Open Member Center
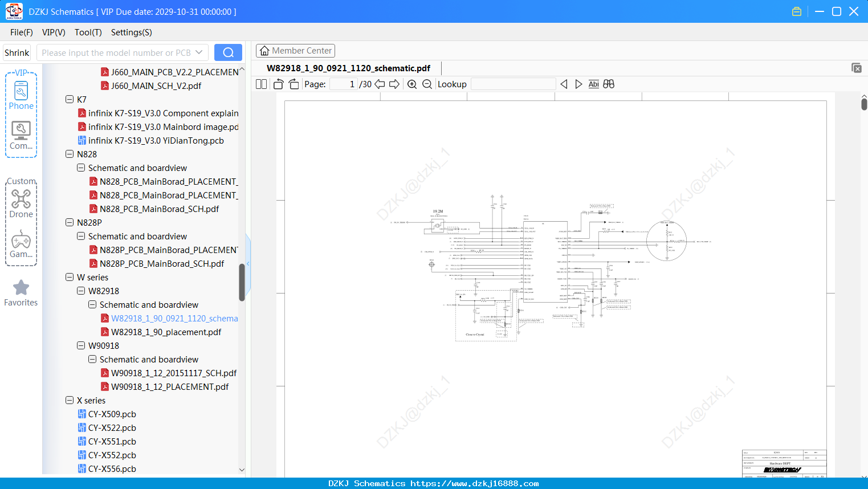 pyautogui.click(x=296, y=51)
